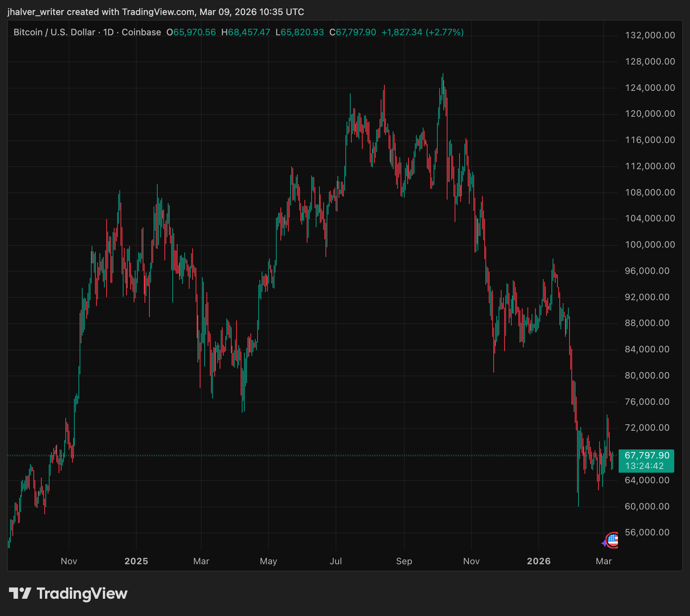The height and width of the screenshot is (616, 690).
Task: Select the close value C67,797.90
Action: click(x=353, y=32)
